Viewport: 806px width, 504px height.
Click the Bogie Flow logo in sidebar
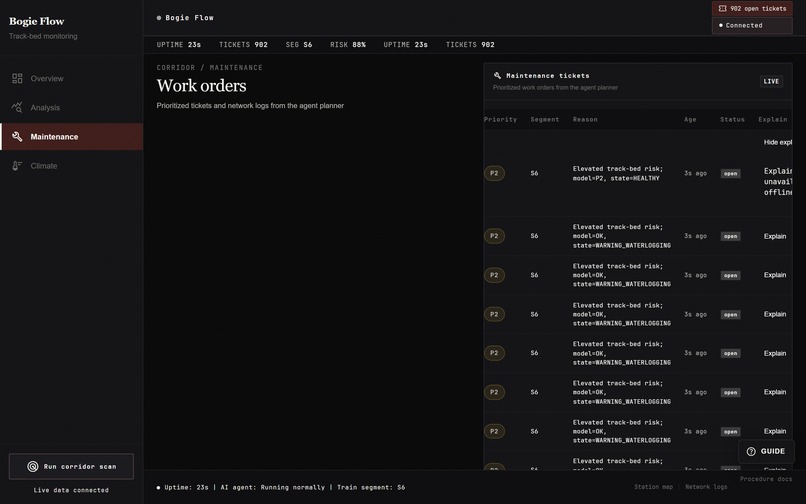click(x=36, y=21)
